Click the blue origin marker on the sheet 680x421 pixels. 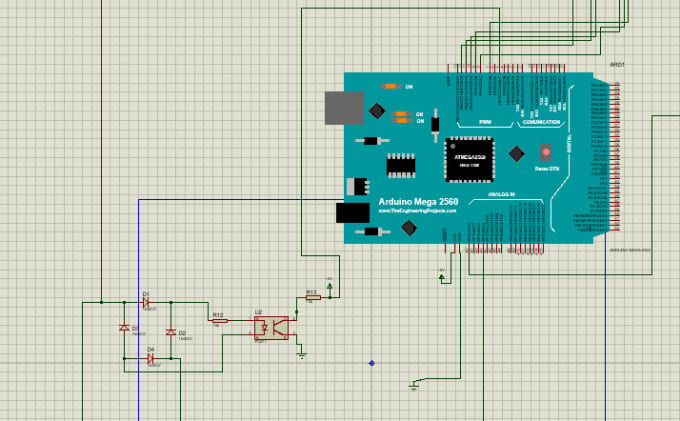pyautogui.click(x=372, y=363)
